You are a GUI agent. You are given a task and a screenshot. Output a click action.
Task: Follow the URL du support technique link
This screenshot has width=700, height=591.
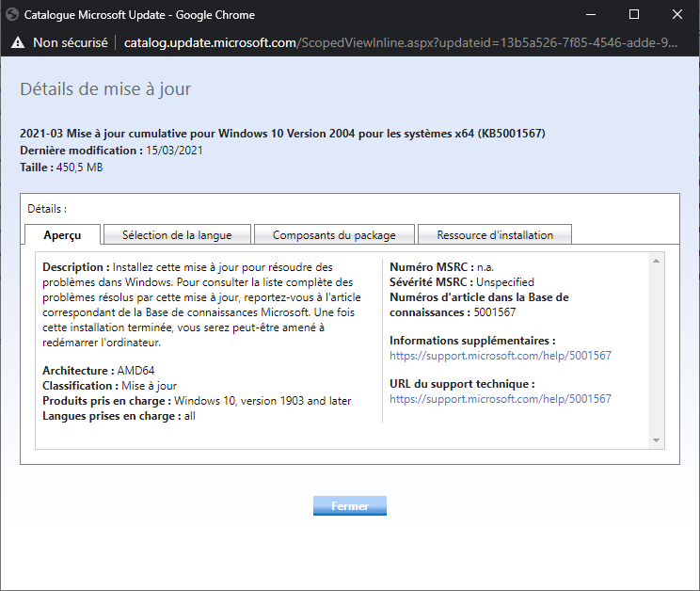coord(501,399)
